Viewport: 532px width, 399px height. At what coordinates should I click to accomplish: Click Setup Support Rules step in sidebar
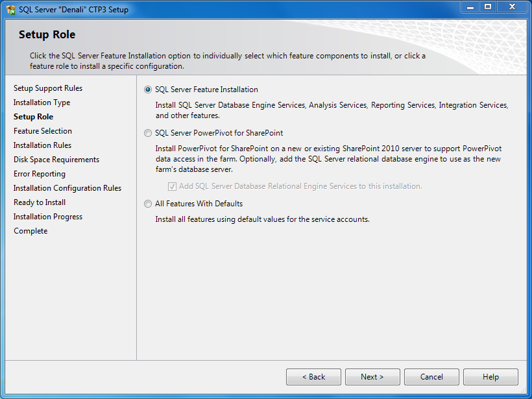pos(48,88)
